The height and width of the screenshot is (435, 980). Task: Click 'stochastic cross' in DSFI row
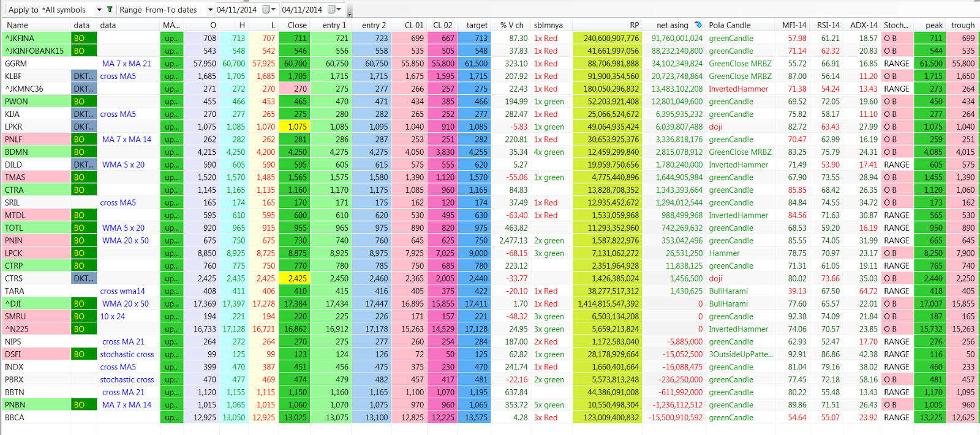(127, 354)
